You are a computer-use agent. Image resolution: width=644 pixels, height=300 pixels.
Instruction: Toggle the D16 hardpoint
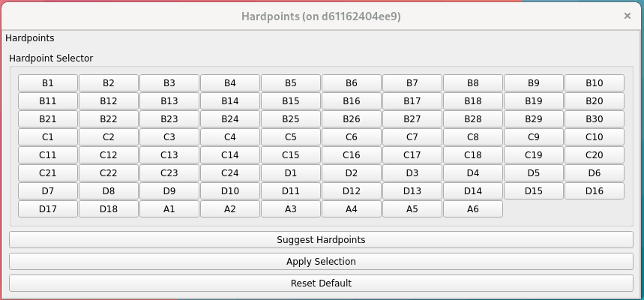pyautogui.click(x=594, y=191)
